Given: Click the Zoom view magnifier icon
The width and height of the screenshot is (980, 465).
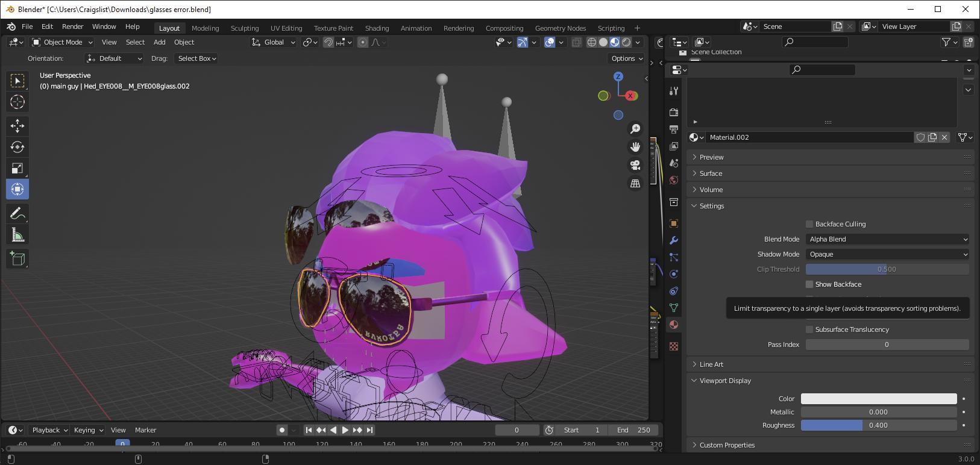Looking at the screenshot, I should click(635, 129).
